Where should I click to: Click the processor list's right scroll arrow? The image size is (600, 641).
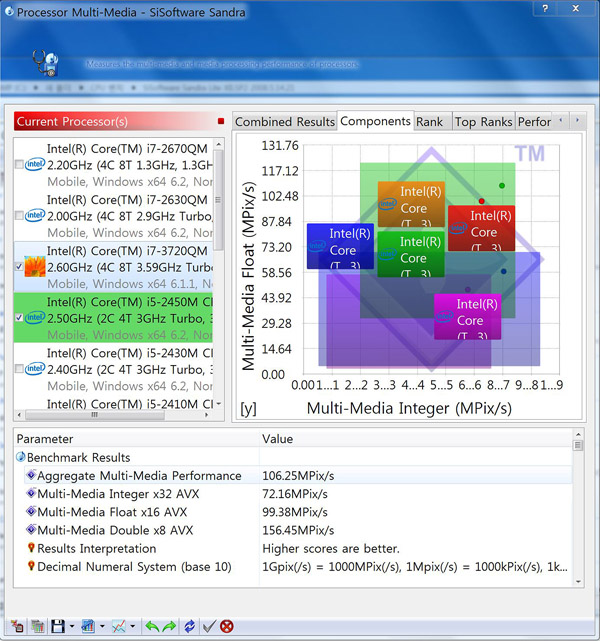pyautogui.click(x=207, y=415)
